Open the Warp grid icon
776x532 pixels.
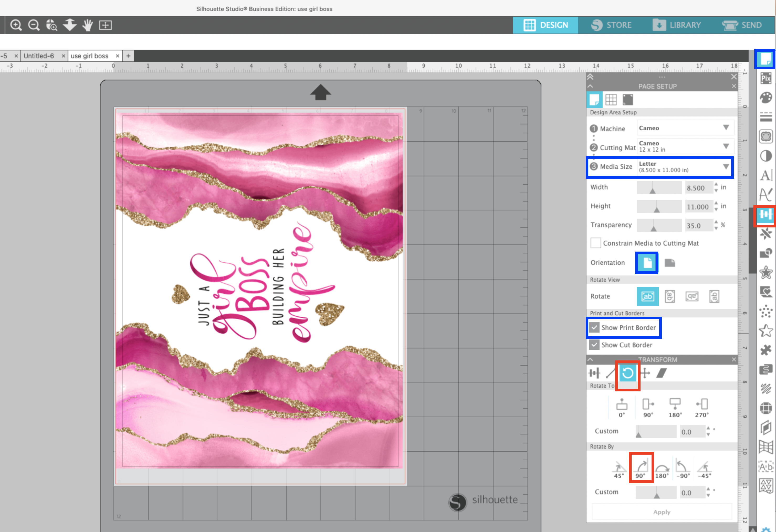point(766,446)
